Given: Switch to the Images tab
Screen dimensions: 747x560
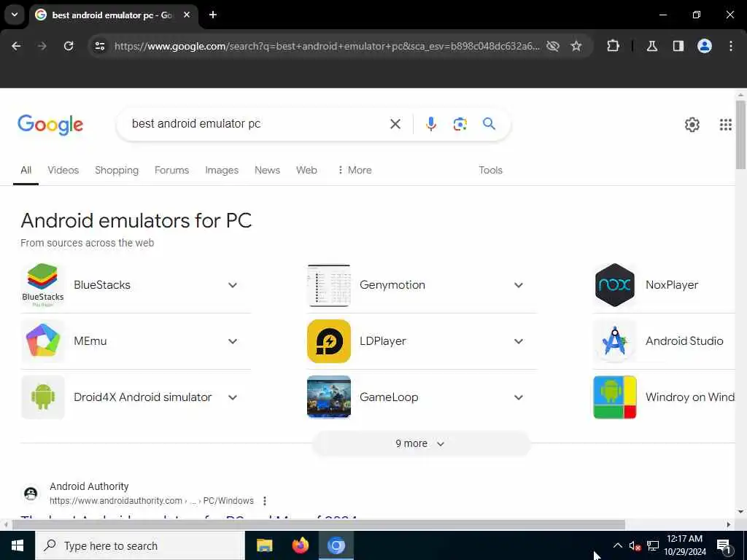Looking at the screenshot, I should coord(222,170).
